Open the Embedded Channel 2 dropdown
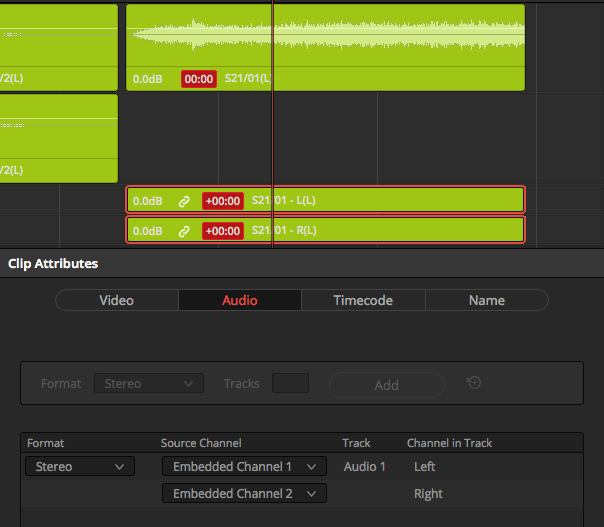Screen dimensions: 604x527 tap(244, 493)
